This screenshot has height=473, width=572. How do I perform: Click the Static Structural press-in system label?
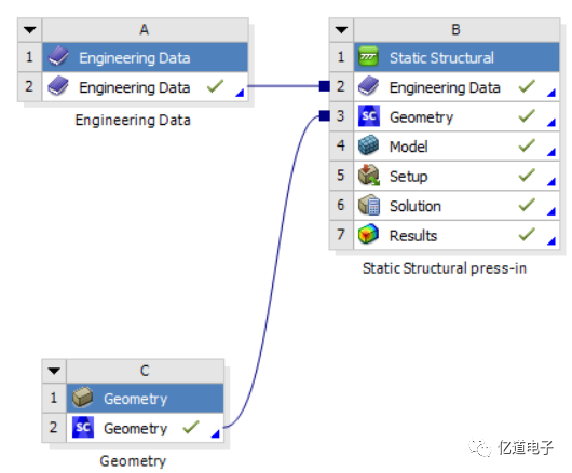(445, 269)
